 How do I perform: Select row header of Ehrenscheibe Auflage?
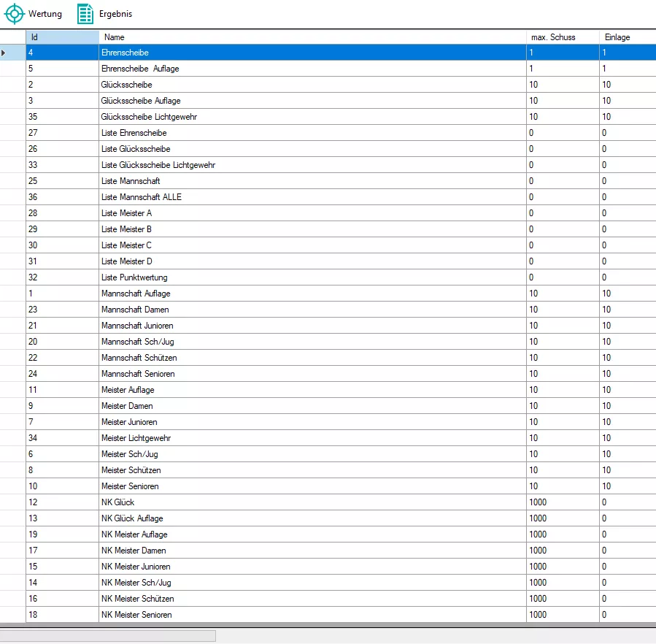point(12,69)
